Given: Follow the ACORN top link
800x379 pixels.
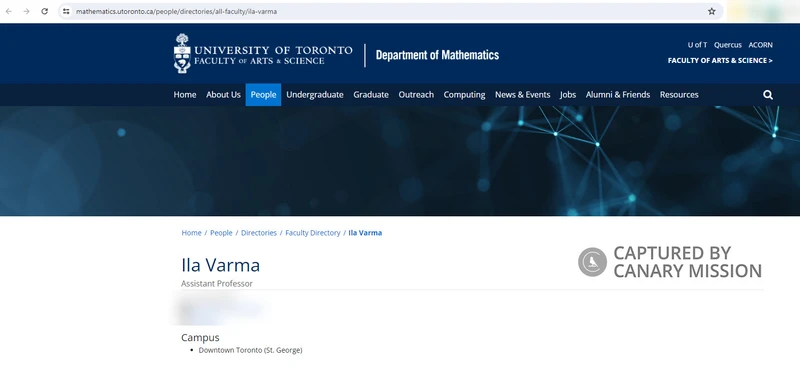Looking at the screenshot, I should (x=761, y=45).
